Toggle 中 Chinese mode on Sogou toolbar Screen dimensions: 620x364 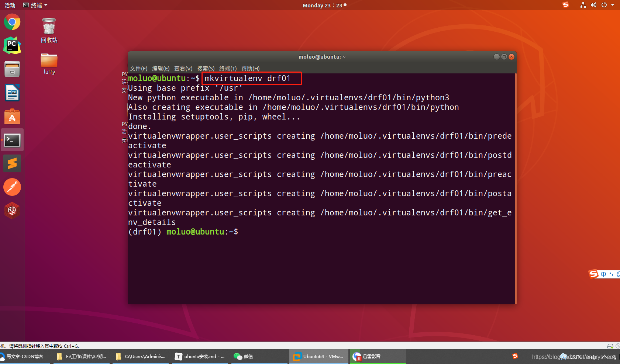coord(603,274)
